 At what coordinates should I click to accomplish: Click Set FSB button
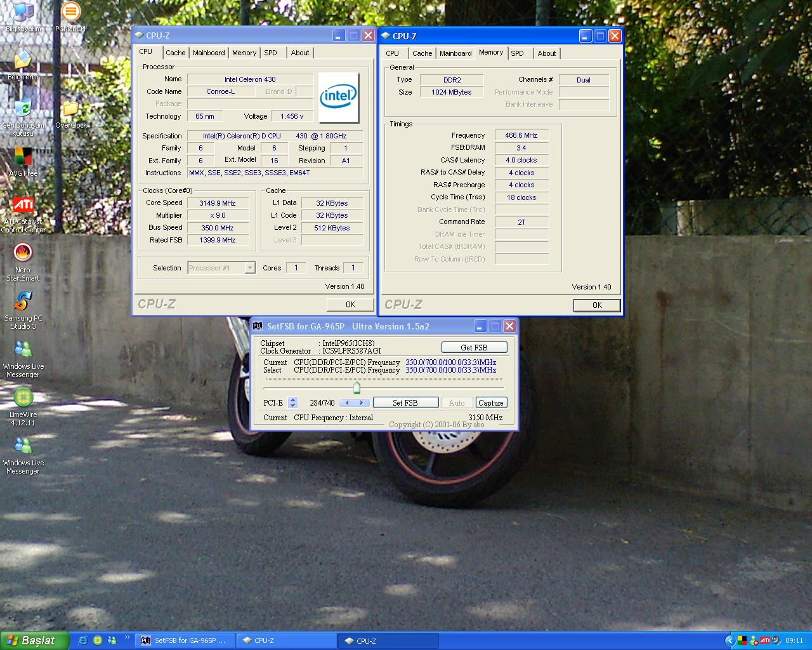coord(405,402)
